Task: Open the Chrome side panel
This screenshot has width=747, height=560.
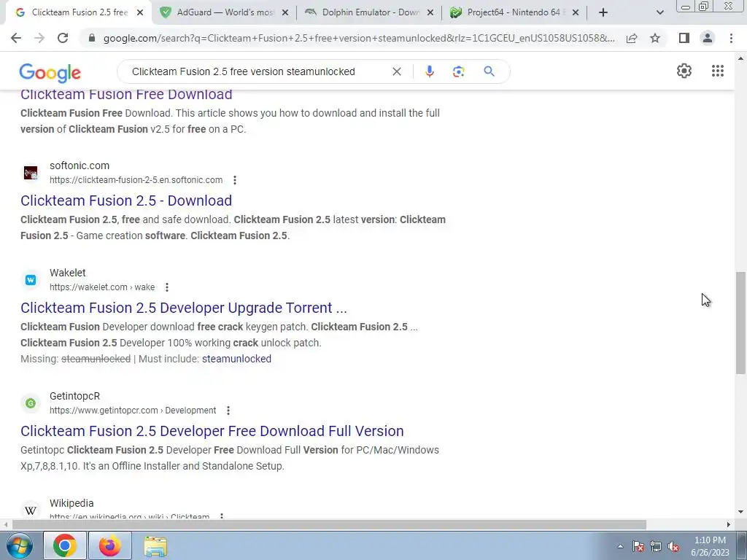Action: coord(684,38)
